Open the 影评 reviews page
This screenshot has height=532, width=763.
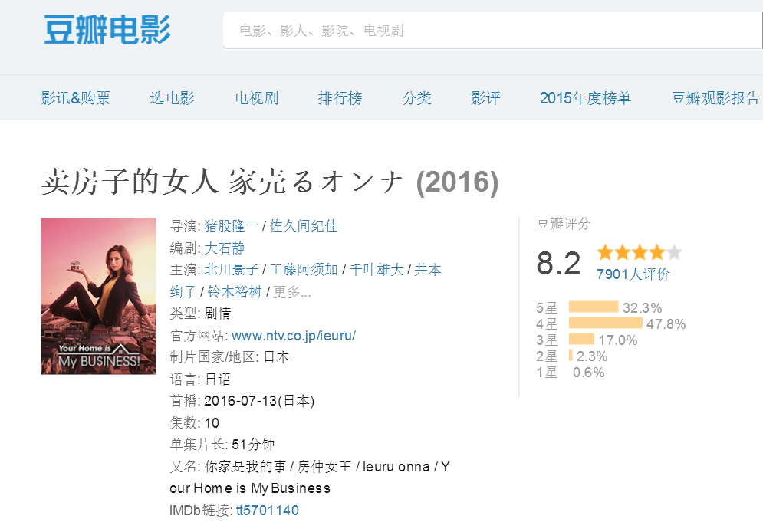pos(485,98)
